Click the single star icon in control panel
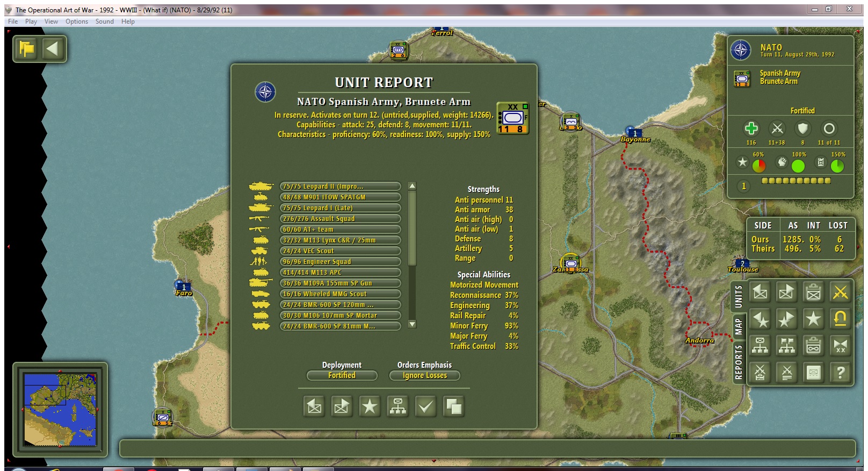 click(813, 319)
